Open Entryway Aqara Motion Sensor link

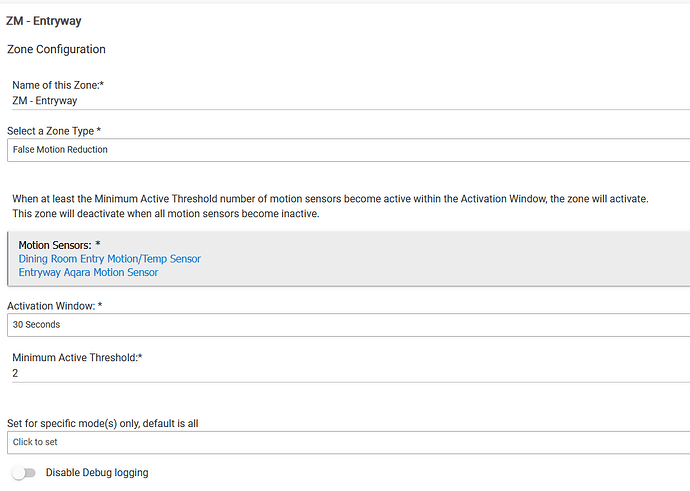[88, 272]
